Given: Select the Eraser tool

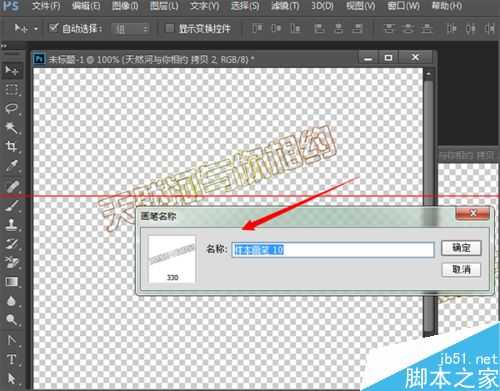Looking at the screenshot, I should (x=12, y=263).
